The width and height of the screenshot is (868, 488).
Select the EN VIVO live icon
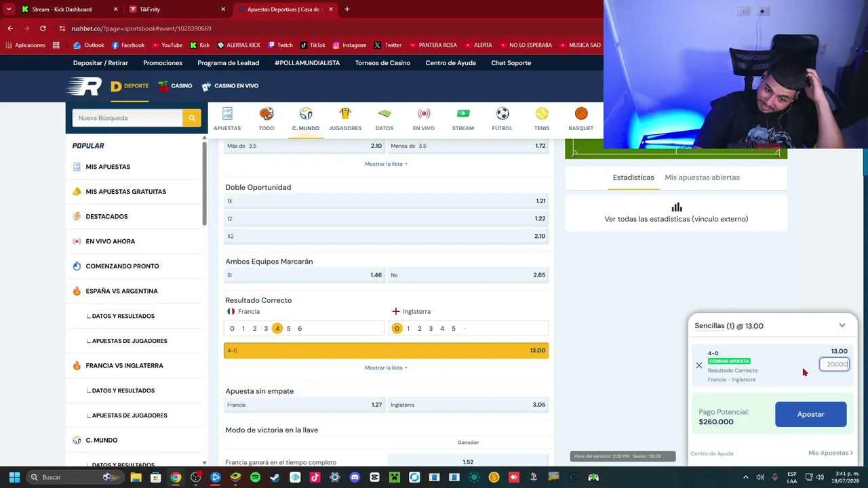tap(424, 114)
